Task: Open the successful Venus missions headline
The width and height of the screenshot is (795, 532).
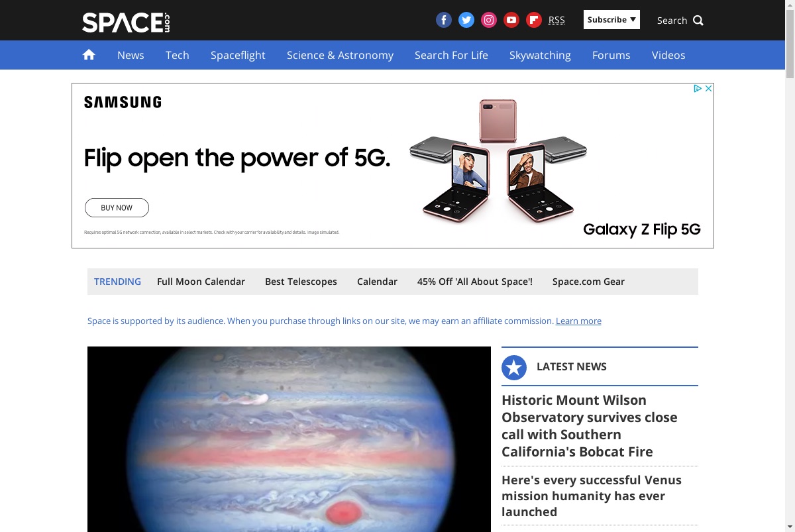Action: click(592, 496)
